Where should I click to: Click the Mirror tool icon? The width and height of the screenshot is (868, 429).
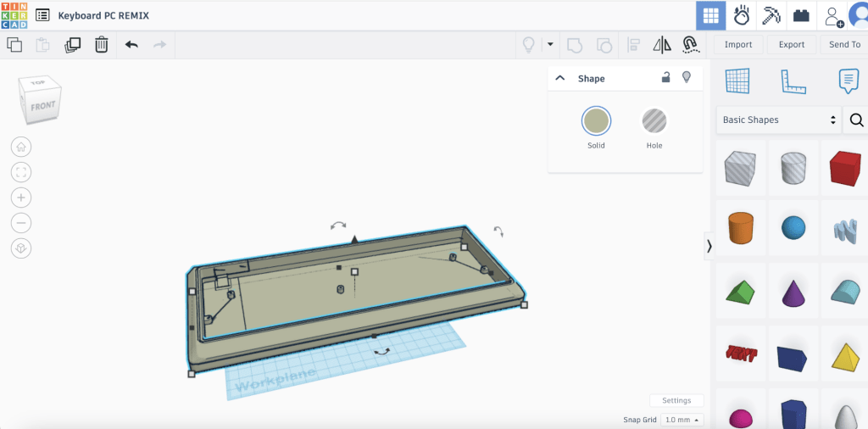click(662, 44)
